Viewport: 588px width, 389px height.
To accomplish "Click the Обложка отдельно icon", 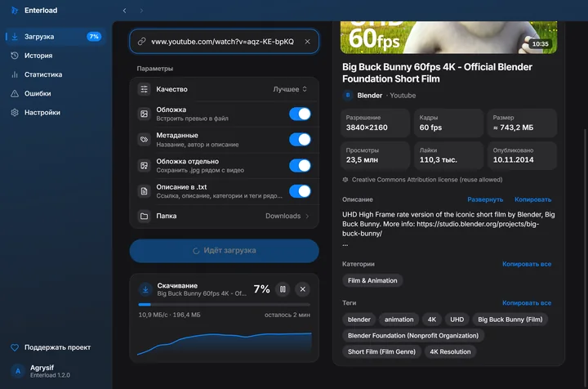I will [144, 165].
